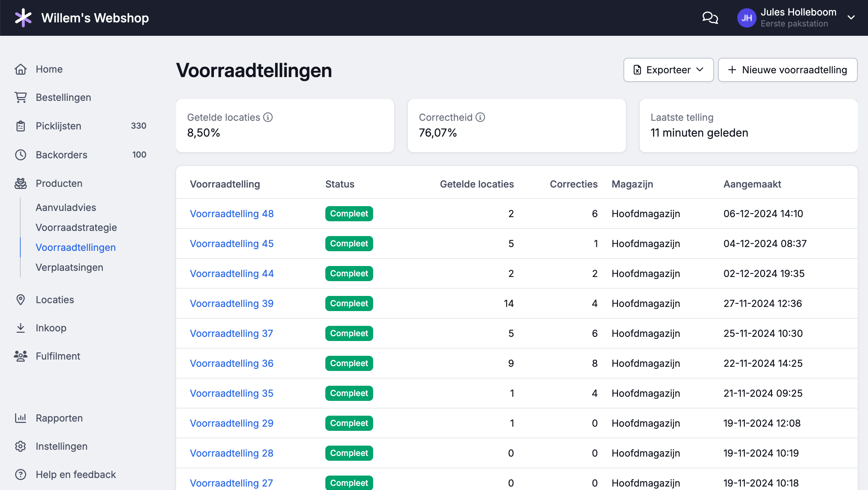The height and width of the screenshot is (490, 868).
Task: Click Compleet badge of Voorraadtelling 39
Action: pos(349,303)
